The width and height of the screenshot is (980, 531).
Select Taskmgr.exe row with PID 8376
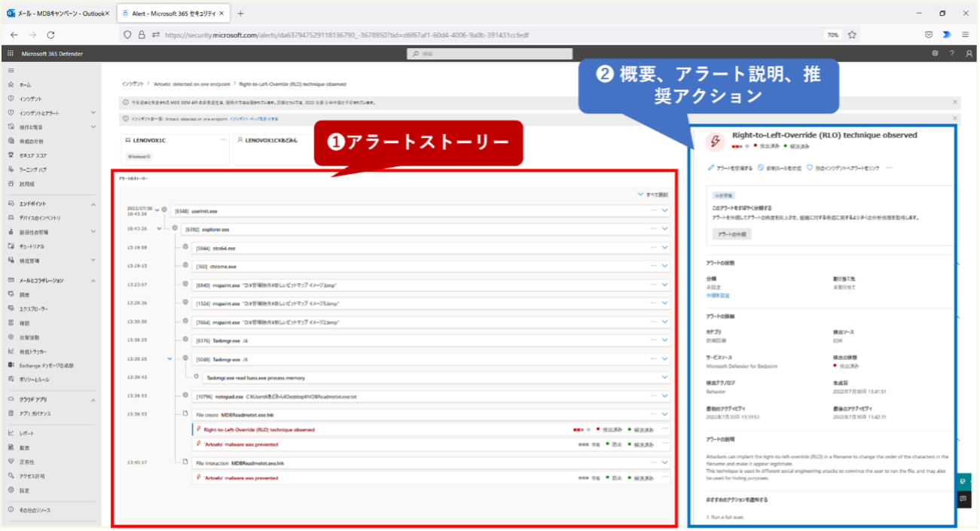pos(432,340)
